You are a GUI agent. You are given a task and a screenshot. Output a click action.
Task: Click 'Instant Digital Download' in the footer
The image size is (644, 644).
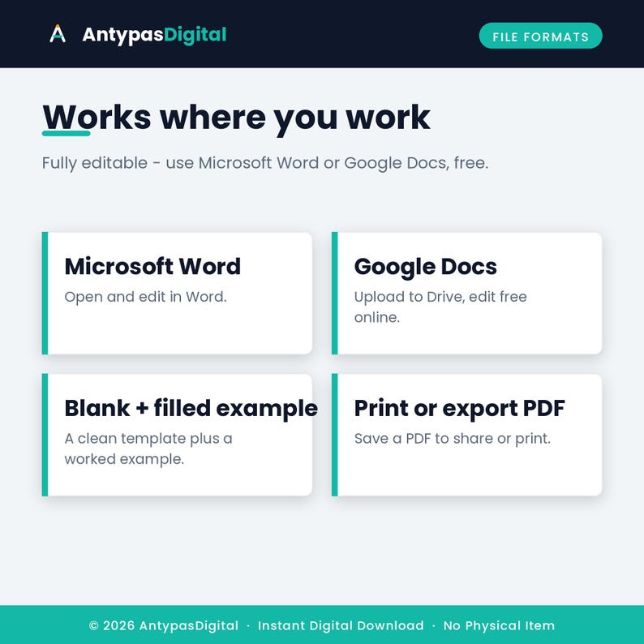coord(341,625)
